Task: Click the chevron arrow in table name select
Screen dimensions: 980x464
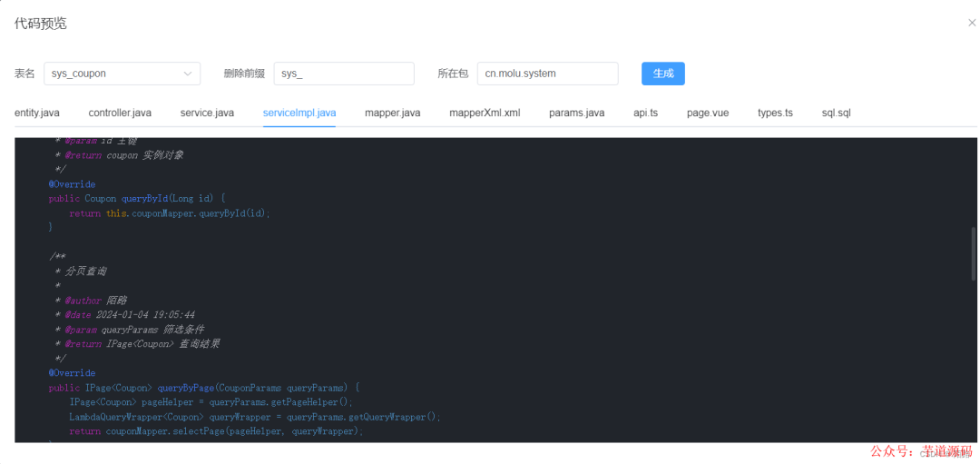Action: [188, 74]
